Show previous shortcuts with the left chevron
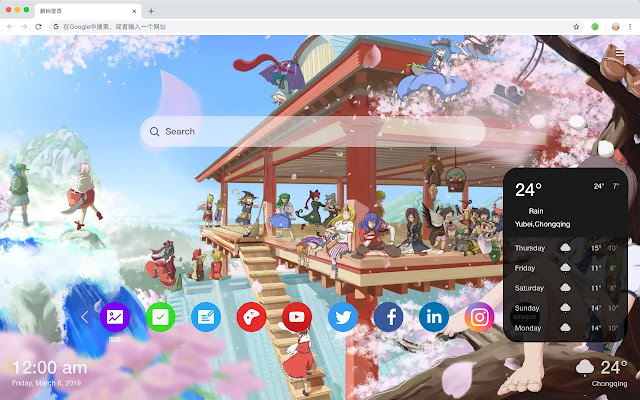Image resolution: width=640 pixels, height=400 pixels. 84,317
